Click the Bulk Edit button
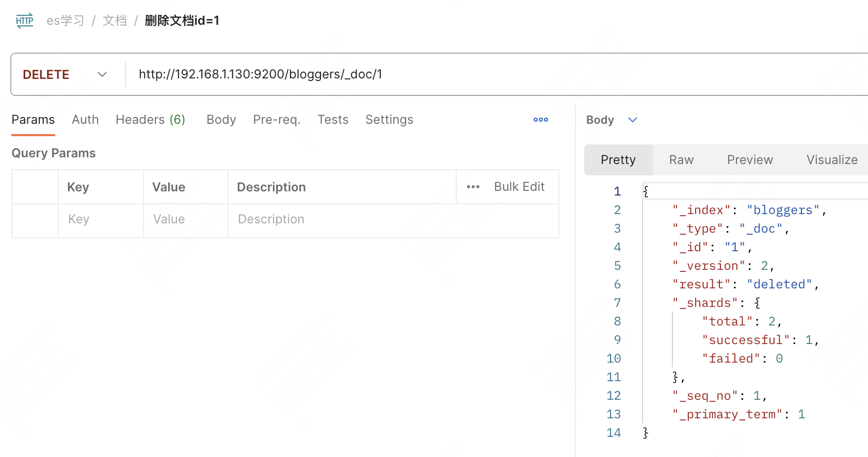 (x=519, y=187)
